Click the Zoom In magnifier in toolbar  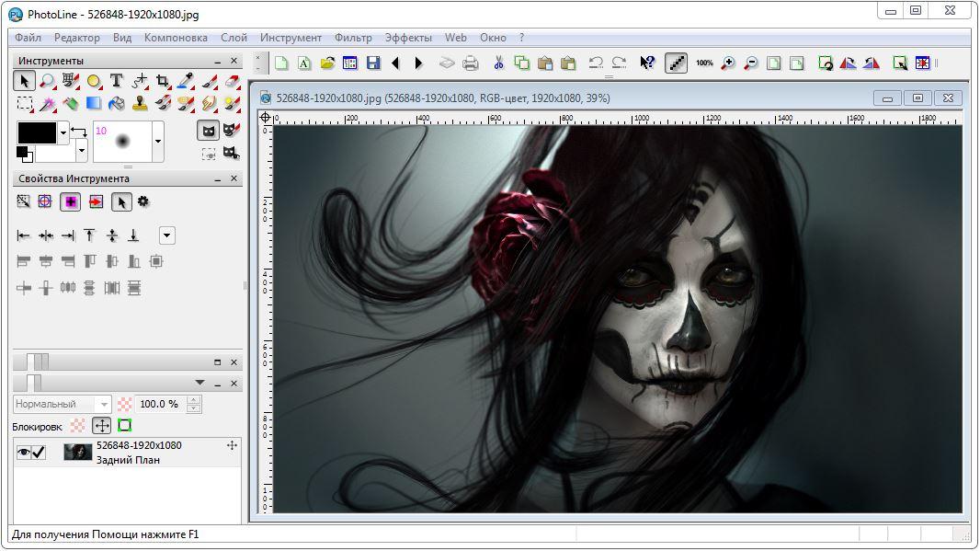[727, 63]
